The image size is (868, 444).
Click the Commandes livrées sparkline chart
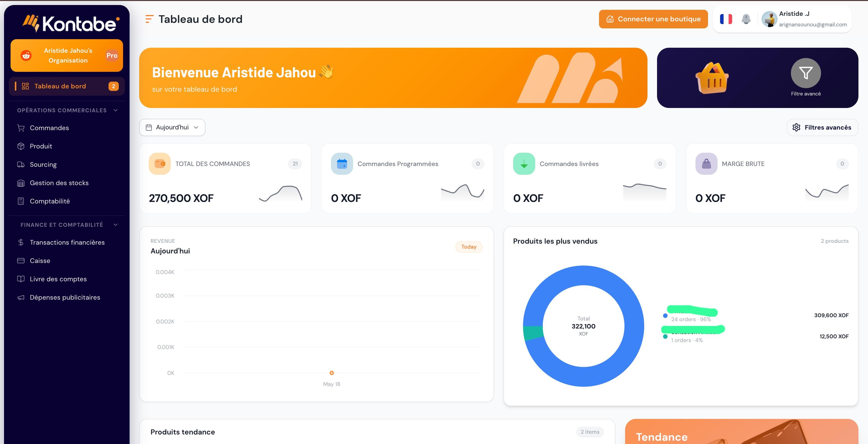pos(644,192)
